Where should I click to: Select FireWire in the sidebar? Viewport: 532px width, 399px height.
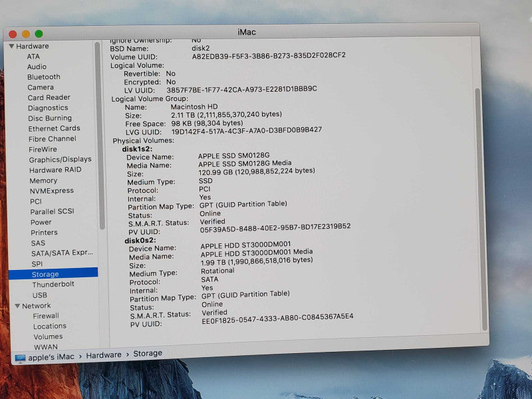43,149
